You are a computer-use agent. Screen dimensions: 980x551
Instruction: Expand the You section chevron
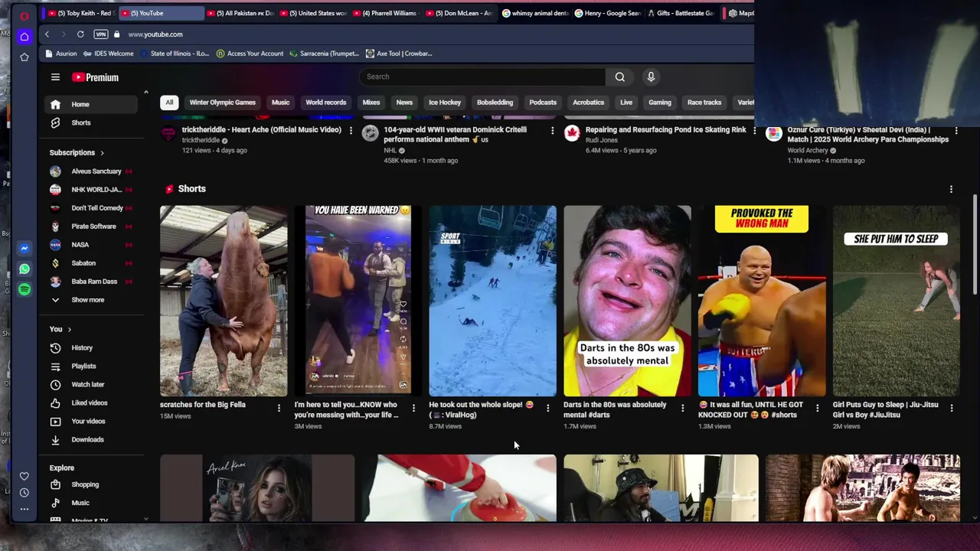tap(70, 330)
